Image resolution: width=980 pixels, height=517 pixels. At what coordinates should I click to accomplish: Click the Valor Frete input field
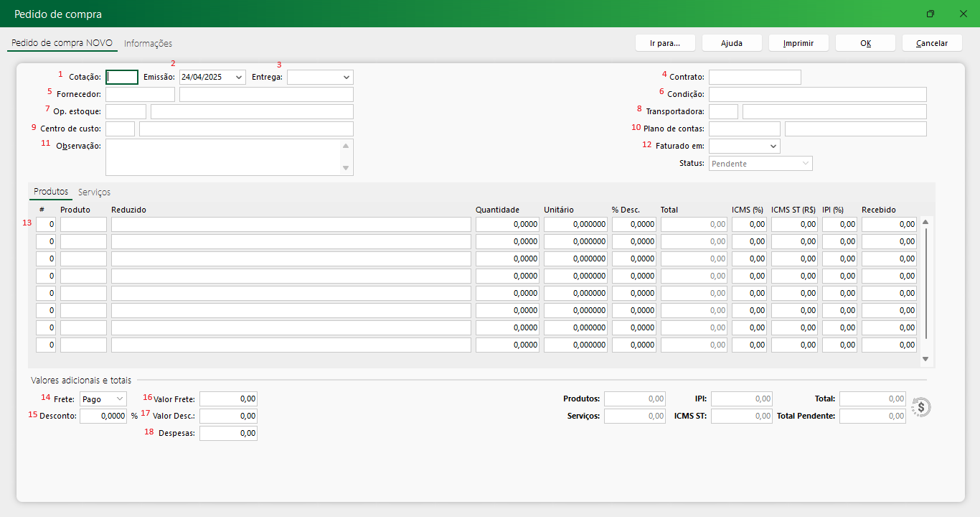[x=228, y=399]
